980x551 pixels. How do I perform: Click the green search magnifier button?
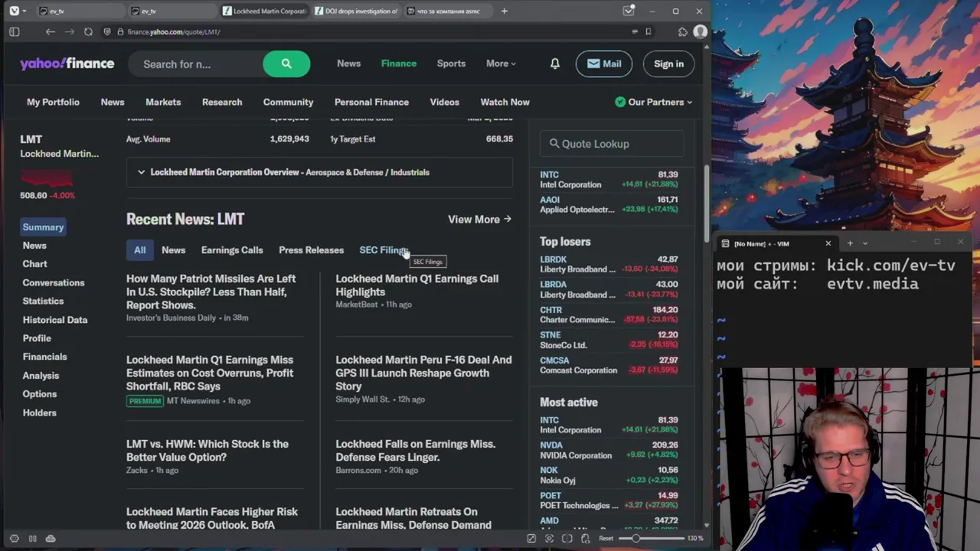pyautogui.click(x=286, y=64)
